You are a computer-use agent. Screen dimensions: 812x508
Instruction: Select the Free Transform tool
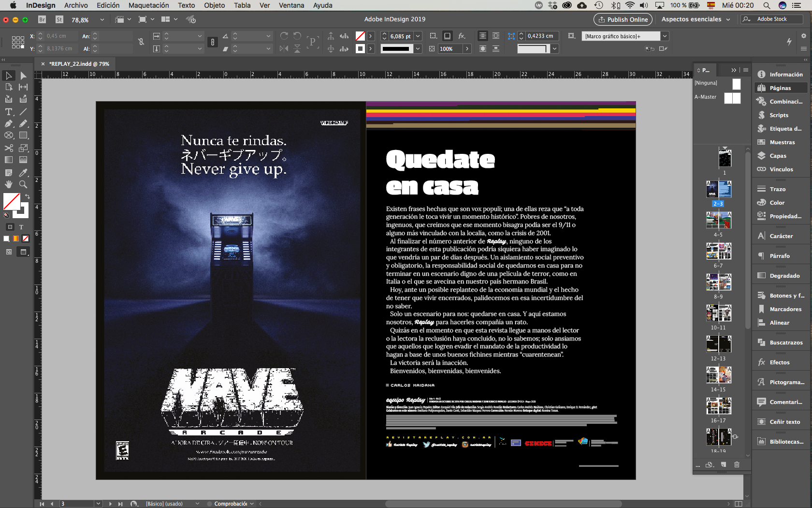[23, 148]
